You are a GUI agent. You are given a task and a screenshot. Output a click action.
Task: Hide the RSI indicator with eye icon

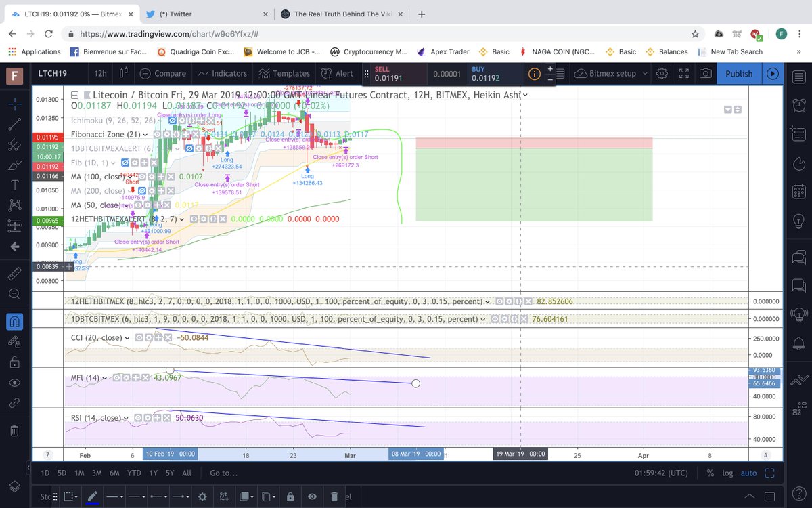pos(137,418)
